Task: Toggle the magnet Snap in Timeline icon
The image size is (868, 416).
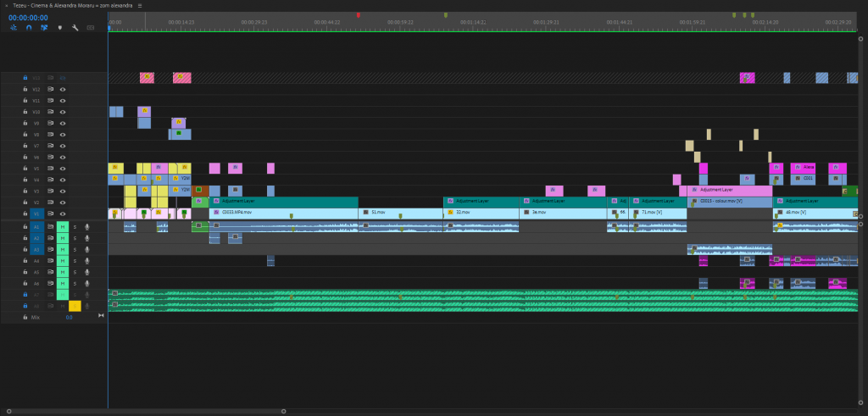Action: point(29,27)
